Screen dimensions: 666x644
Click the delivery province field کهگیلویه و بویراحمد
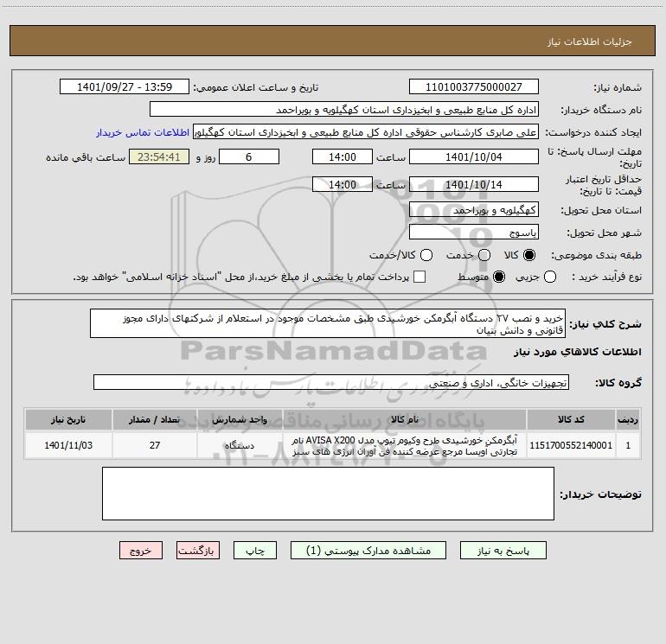coord(474,210)
